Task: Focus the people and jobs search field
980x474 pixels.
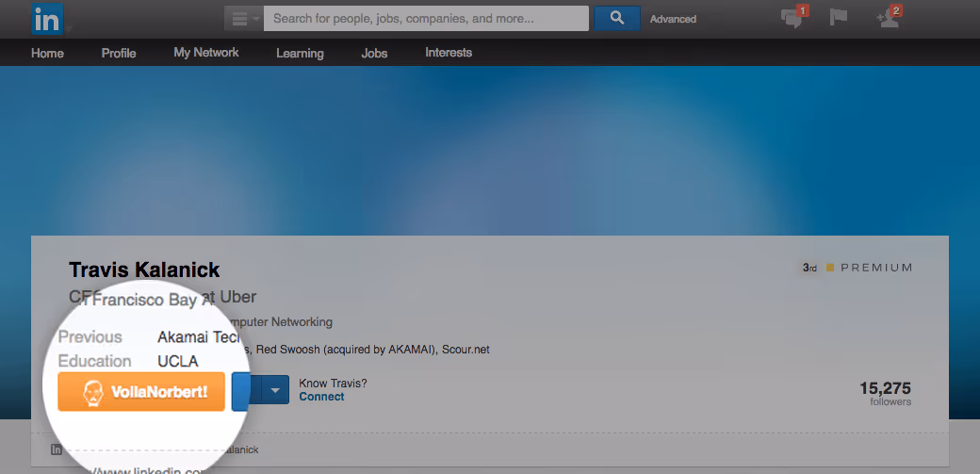Action: point(426,19)
